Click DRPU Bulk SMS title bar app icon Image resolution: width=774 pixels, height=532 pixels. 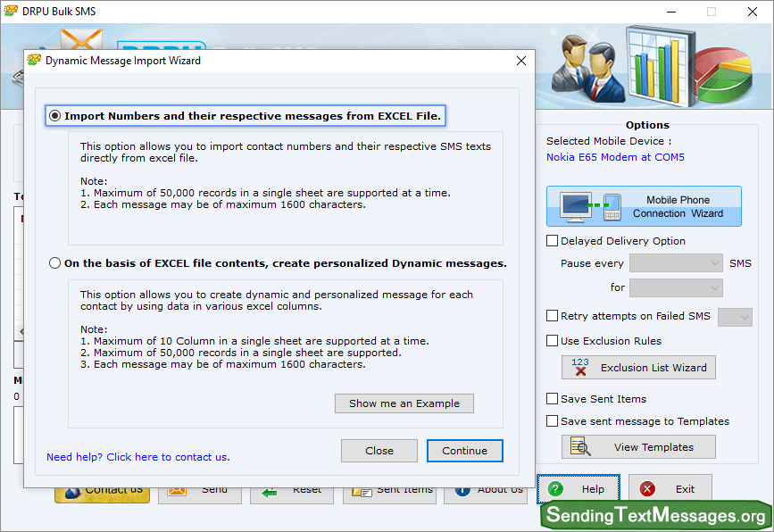[x=11, y=11]
